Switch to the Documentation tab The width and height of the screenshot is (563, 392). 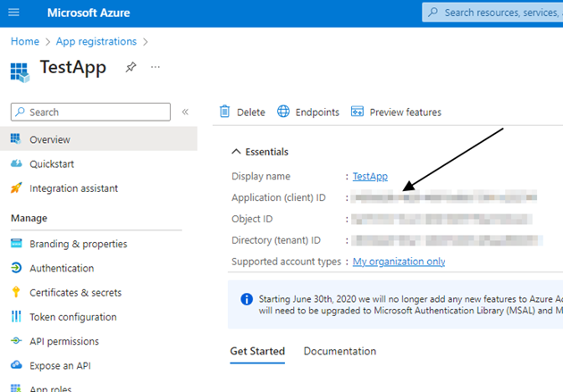click(x=340, y=352)
